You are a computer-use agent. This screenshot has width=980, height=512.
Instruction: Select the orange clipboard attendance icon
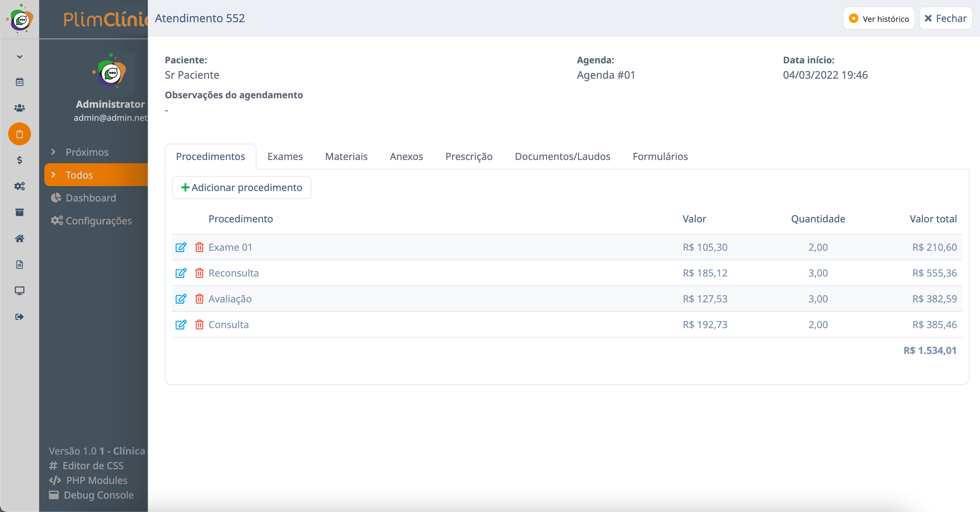[x=19, y=134]
